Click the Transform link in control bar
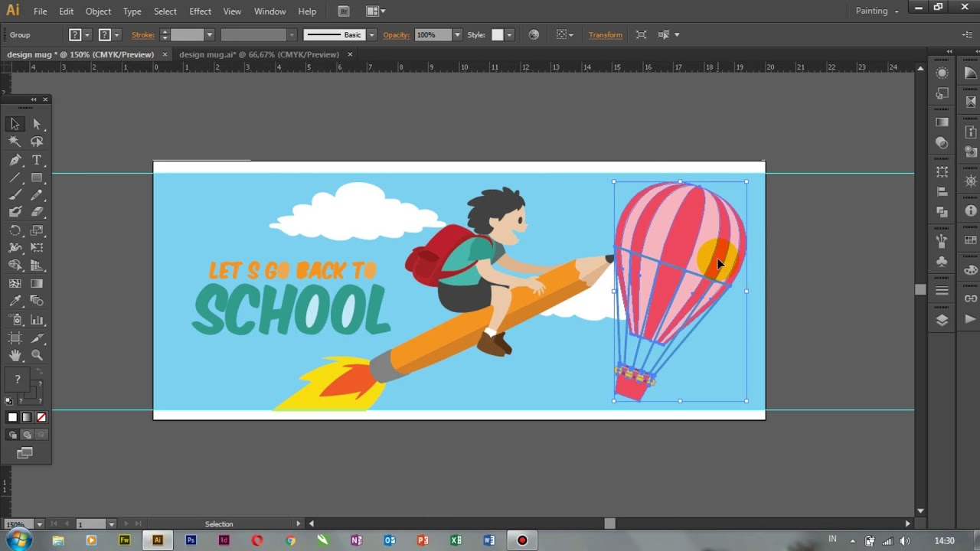The image size is (980, 551). [x=605, y=34]
